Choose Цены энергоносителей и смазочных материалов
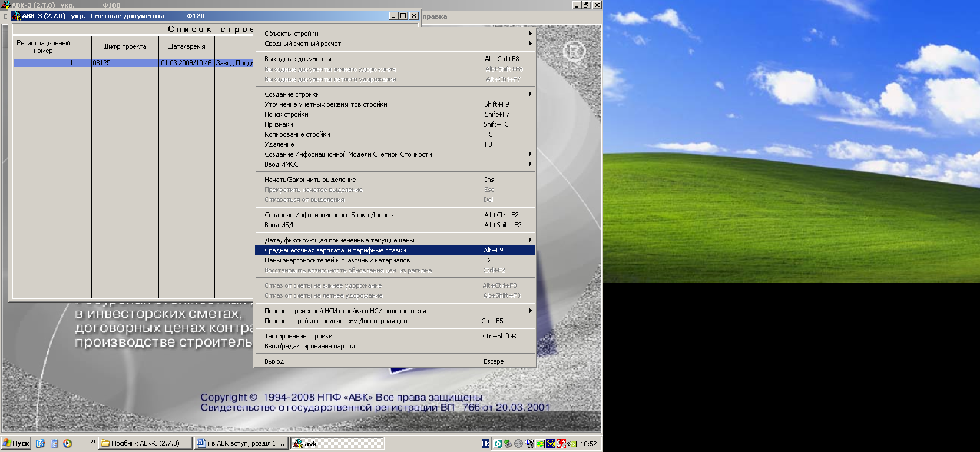This screenshot has height=452, width=980. [395, 260]
